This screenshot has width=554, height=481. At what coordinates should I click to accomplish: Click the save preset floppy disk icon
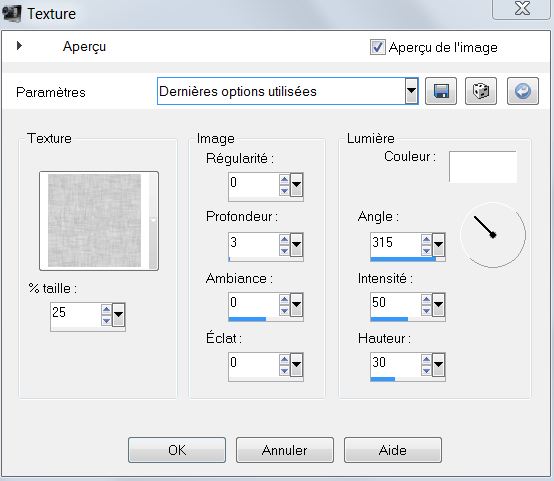click(441, 91)
